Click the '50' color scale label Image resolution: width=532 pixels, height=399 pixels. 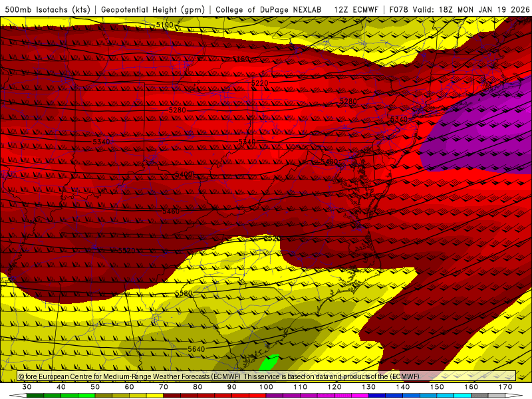pos(95,387)
